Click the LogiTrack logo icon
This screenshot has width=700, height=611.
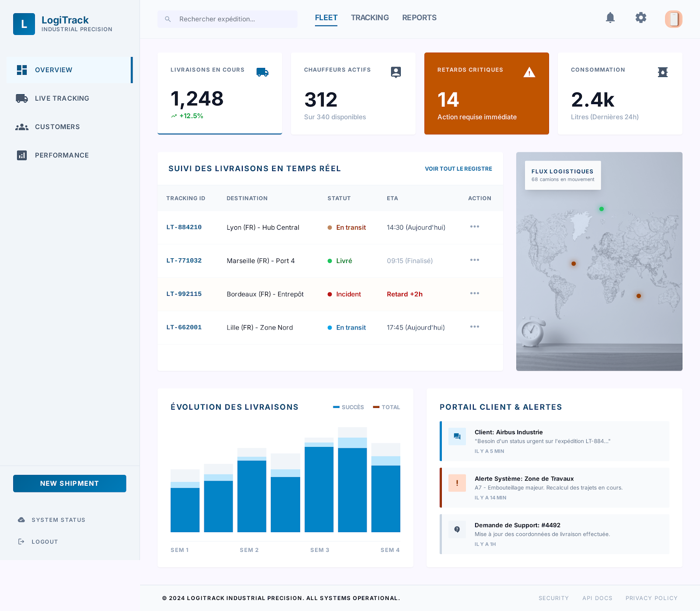pyautogui.click(x=24, y=24)
